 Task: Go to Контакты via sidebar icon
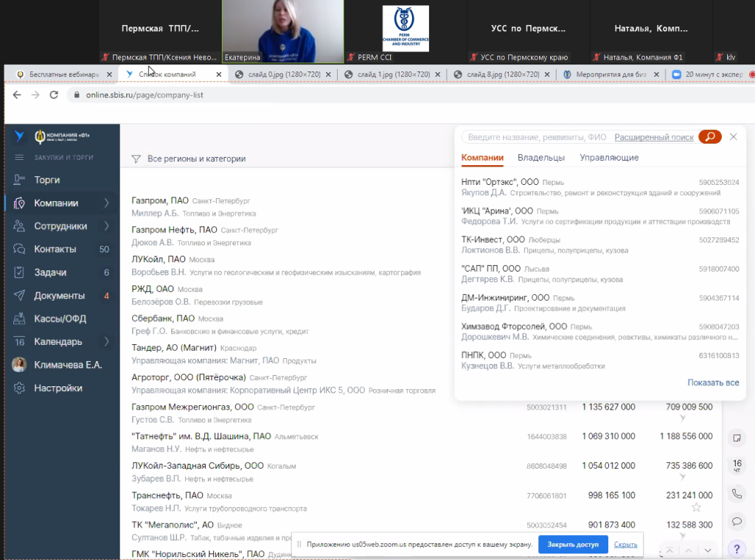(19, 249)
